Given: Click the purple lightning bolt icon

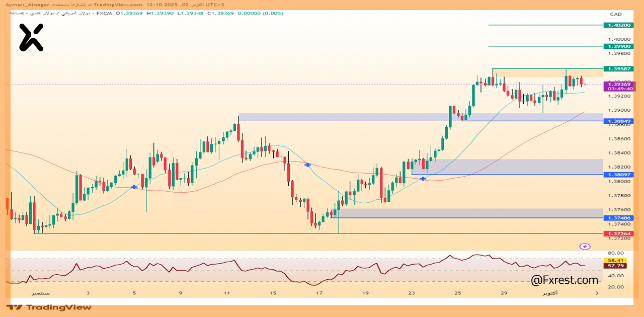Looking at the screenshot, I should click(585, 246).
